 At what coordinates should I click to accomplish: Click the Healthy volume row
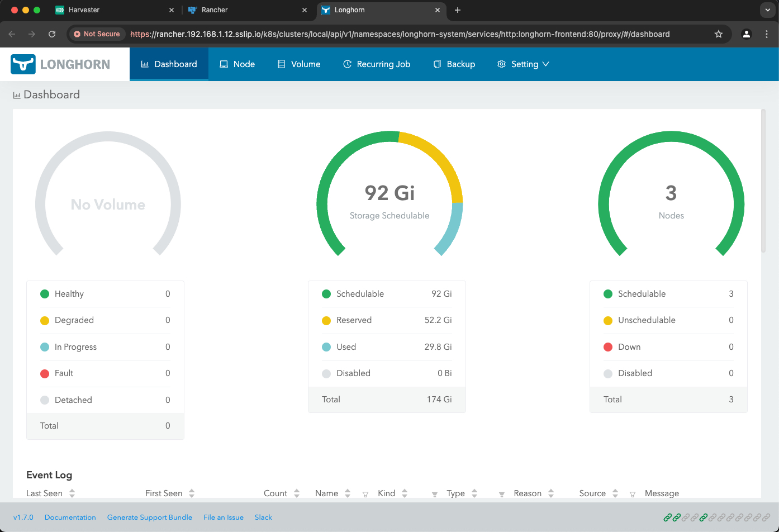tap(105, 294)
